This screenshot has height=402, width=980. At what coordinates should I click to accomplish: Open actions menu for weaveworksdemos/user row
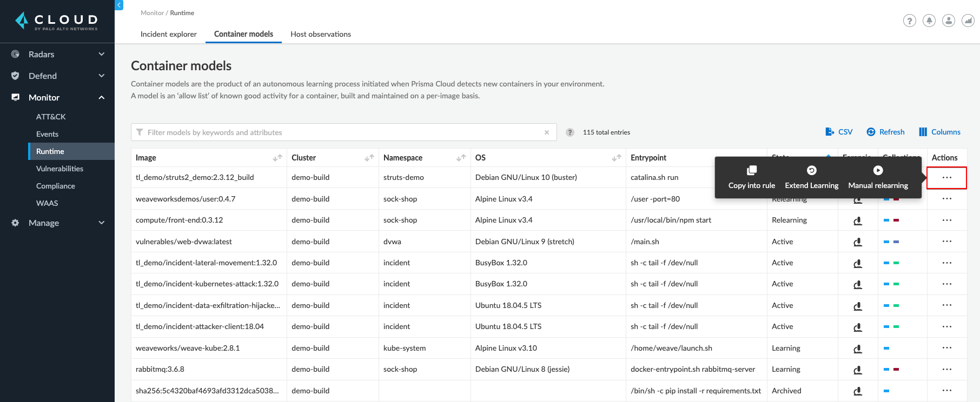pos(947,199)
